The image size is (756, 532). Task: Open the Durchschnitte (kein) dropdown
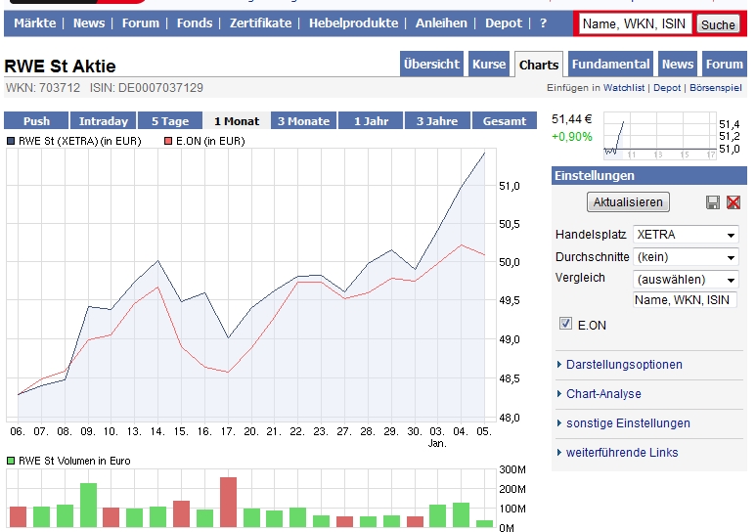pos(686,257)
